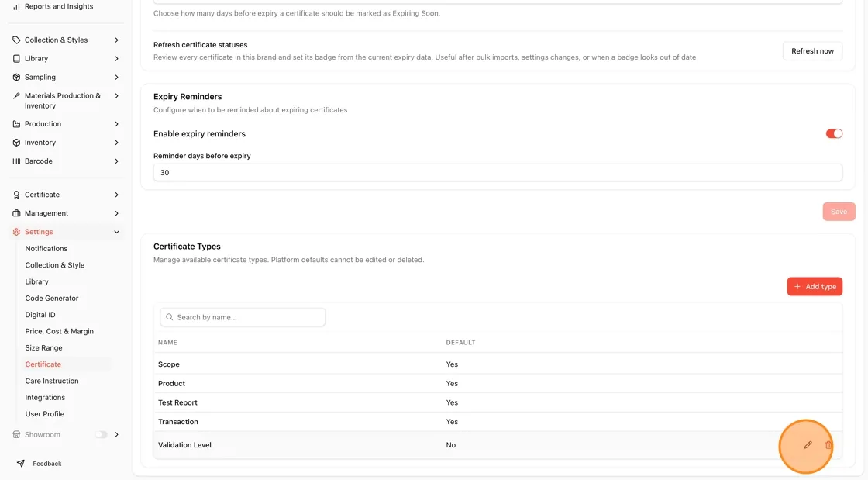Click the Refresh now button
Viewport: 868px width, 480px height.
coord(812,51)
